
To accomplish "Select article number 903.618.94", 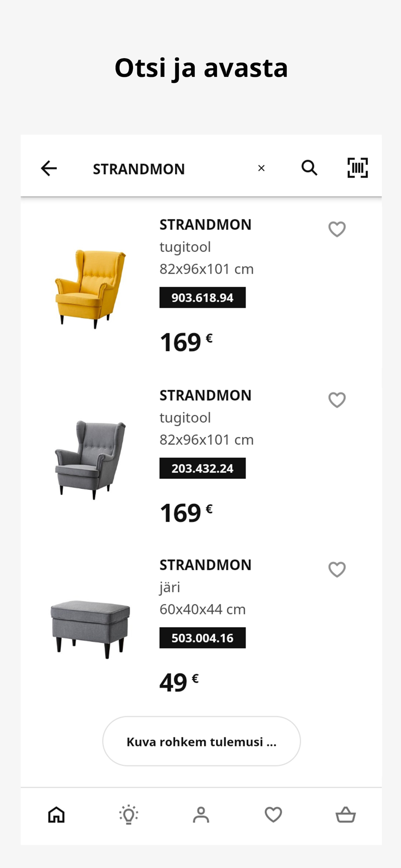I will tap(202, 298).
